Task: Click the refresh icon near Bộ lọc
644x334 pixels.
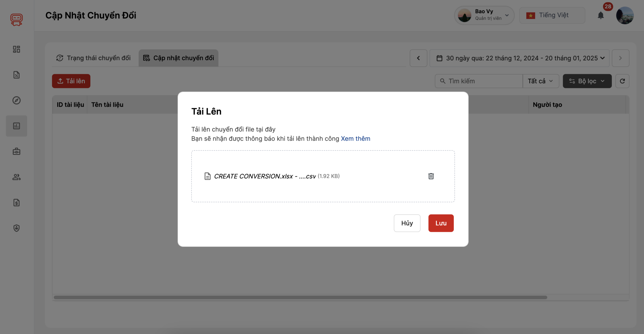Action: (622, 81)
